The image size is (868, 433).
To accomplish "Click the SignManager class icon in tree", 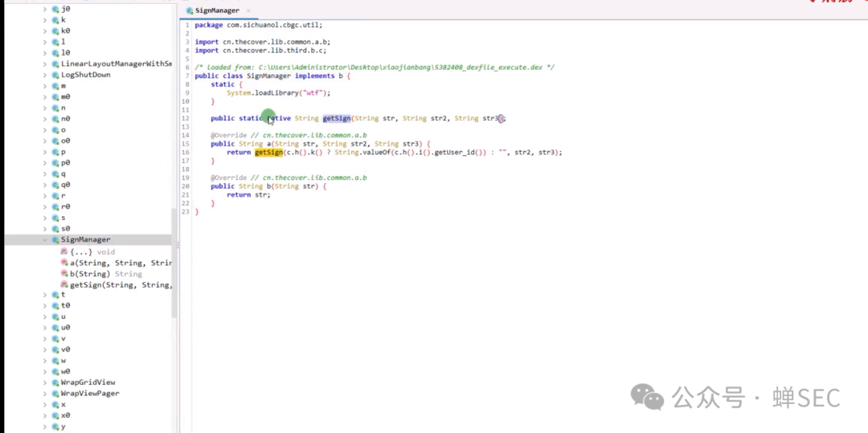I will (x=55, y=240).
